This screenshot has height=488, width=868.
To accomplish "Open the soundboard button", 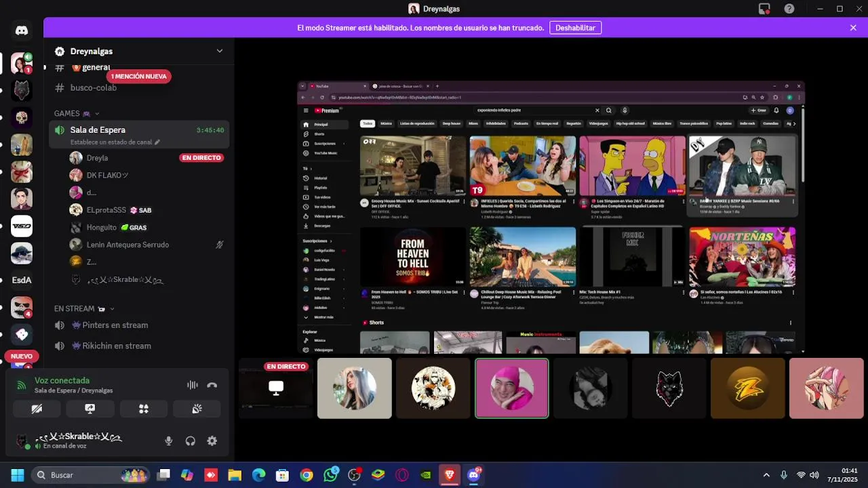I will pos(197,409).
